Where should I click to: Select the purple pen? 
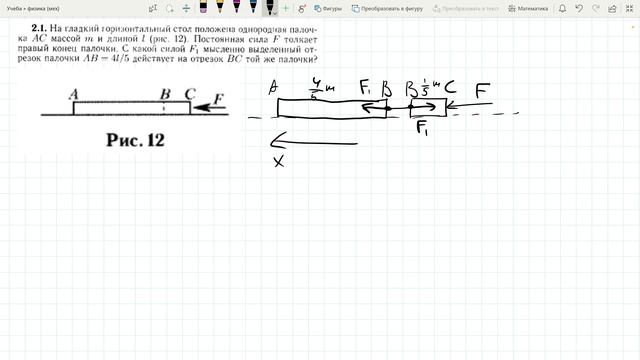[x=237, y=7]
